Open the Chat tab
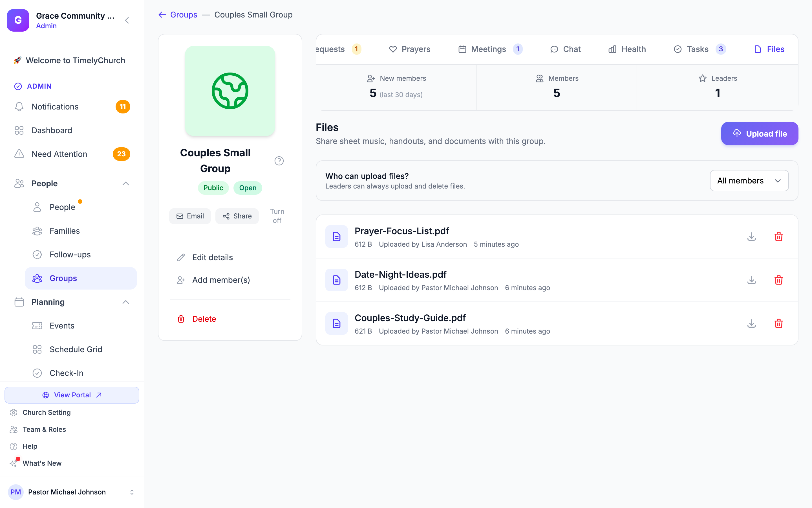The image size is (812, 508). coord(565,49)
